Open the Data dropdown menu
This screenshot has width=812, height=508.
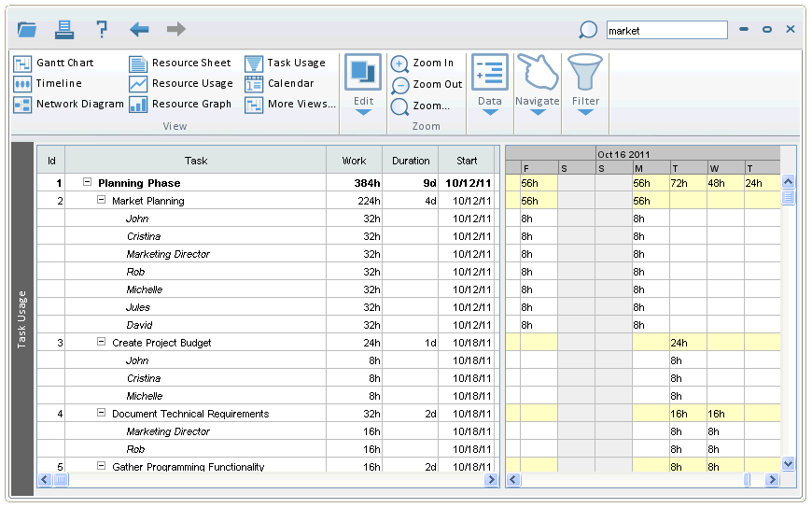489,111
